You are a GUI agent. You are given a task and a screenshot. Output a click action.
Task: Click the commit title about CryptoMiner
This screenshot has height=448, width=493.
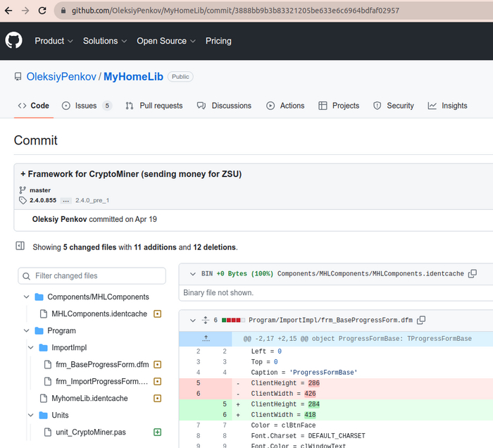tap(131, 174)
